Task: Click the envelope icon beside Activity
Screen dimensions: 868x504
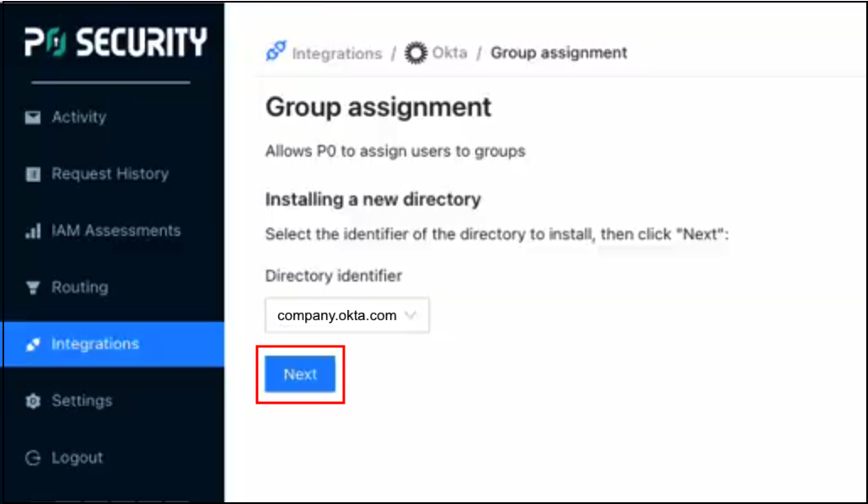Action: pos(33,118)
